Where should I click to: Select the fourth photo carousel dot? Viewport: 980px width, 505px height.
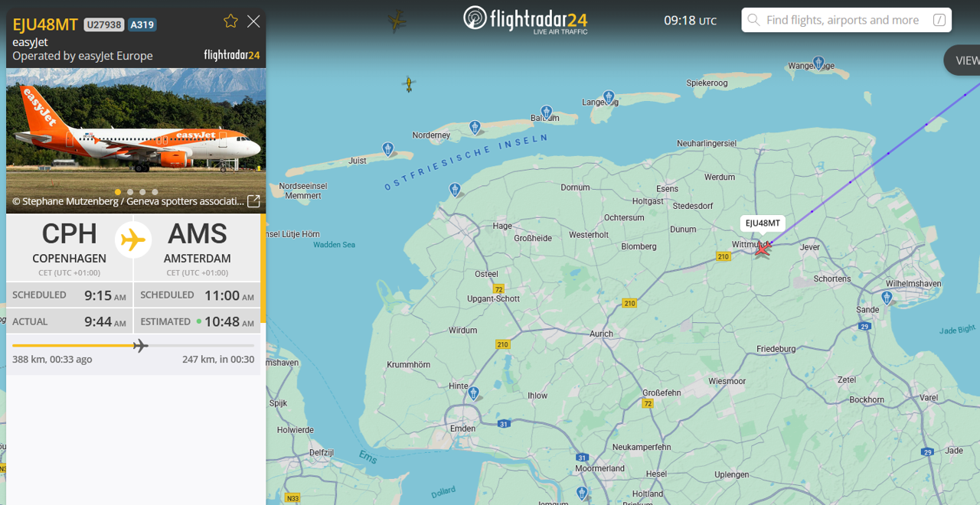point(155,192)
